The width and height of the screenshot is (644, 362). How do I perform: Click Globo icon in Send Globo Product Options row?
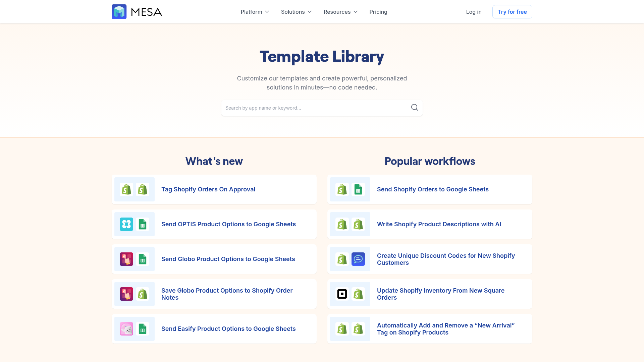pos(126,259)
